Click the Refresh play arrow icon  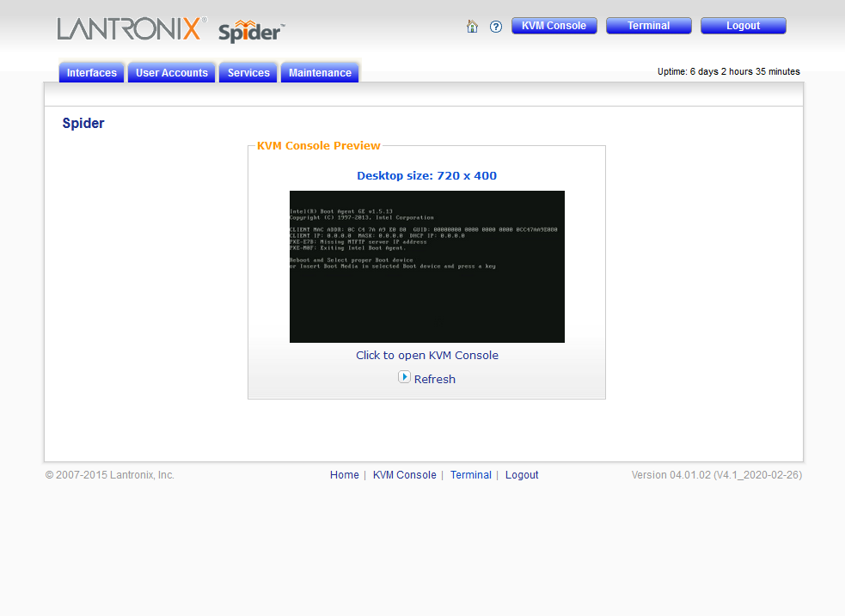(404, 377)
